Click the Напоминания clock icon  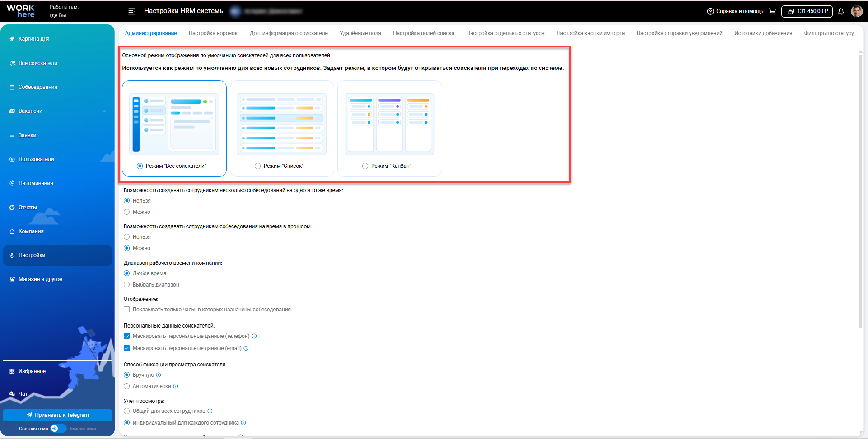tap(12, 183)
